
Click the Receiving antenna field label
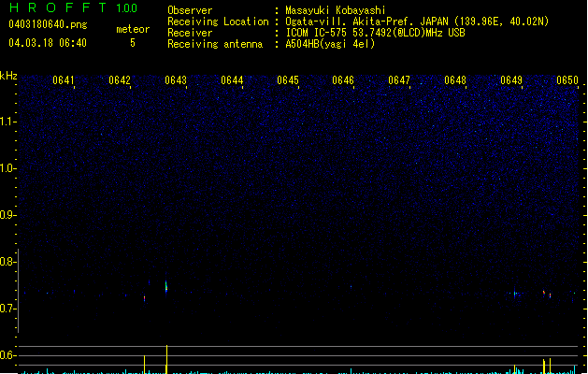(x=215, y=44)
